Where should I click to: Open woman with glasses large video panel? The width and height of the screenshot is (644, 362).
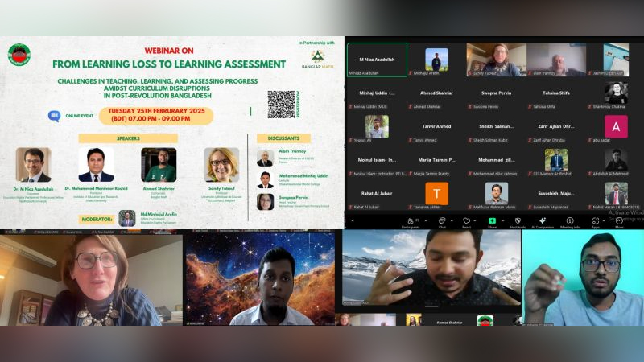tap(91, 280)
